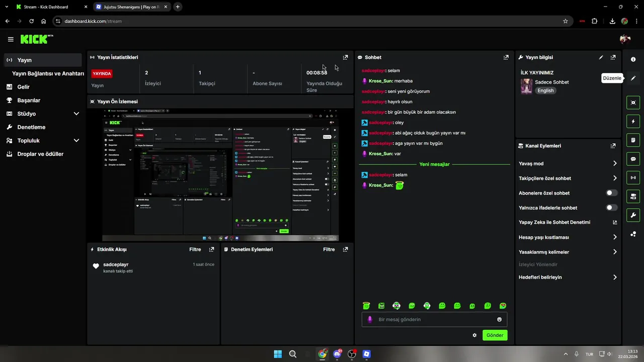Pop out the Etkinlik Akışı panel

211,249
